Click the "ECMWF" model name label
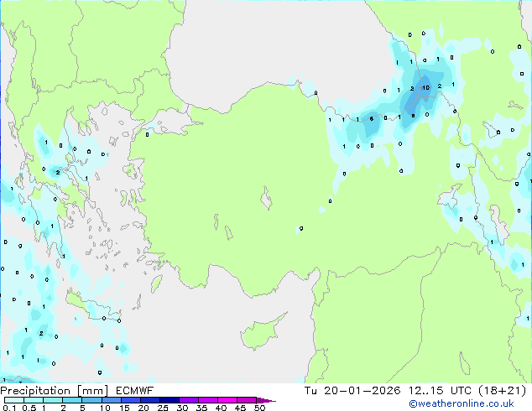This screenshot has width=532, height=411. click(x=135, y=391)
